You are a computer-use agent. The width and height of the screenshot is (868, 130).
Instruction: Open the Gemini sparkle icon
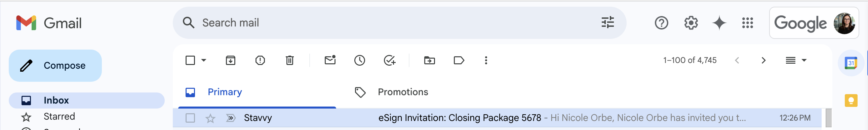pos(719,23)
